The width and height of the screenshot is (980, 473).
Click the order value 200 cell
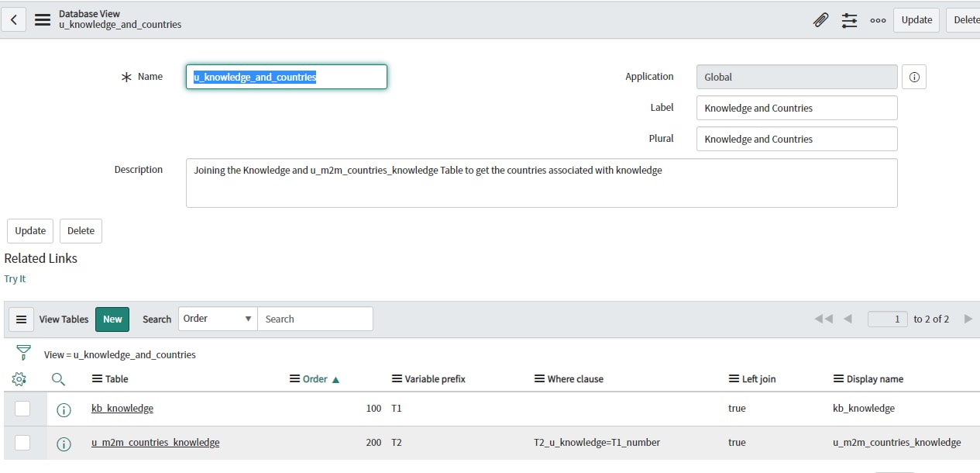pyautogui.click(x=373, y=442)
